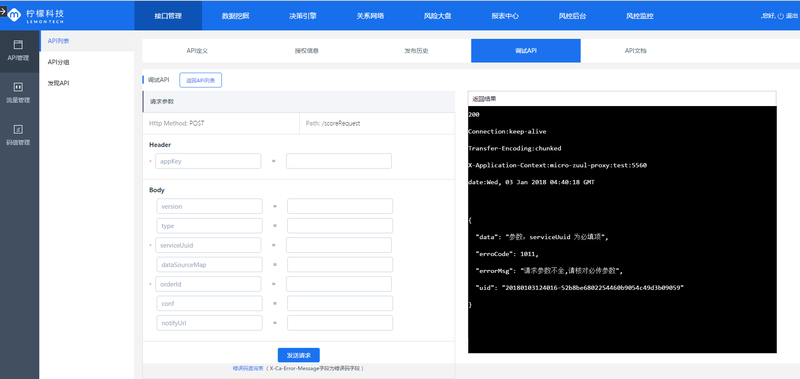Select 数据挖掘 in the top navigation
Viewport: 800px width, 379px height.
click(x=235, y=16)
